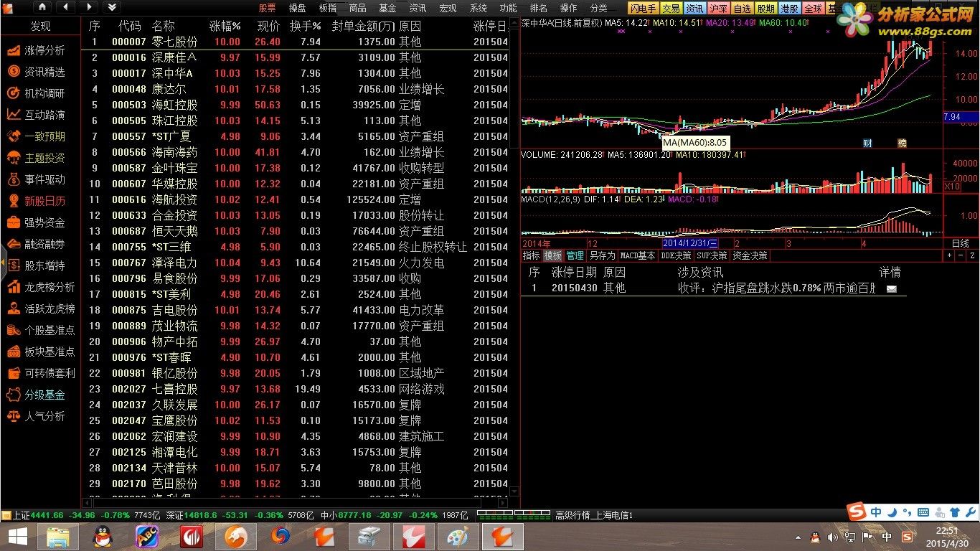The height and width of the screenshot is (551, 980).
Task: Open 基金 menu
Action: [387, 8]
